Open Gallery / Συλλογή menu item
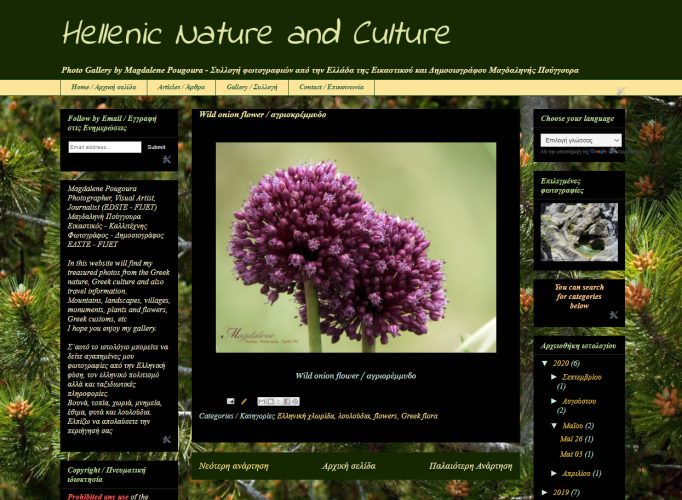This screenshot has width=682, height=500. point(252,87)
